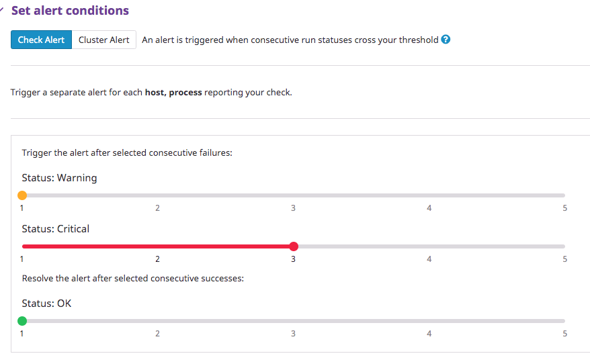This screenshot has width=590, height=364.
Task: Click the orange Warning slider handle
Action: [x=22, y=195]
